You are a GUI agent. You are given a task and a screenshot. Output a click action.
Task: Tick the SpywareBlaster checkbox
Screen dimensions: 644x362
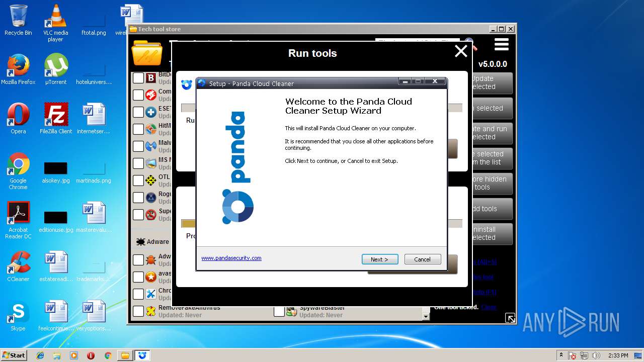tap(279, 311)
